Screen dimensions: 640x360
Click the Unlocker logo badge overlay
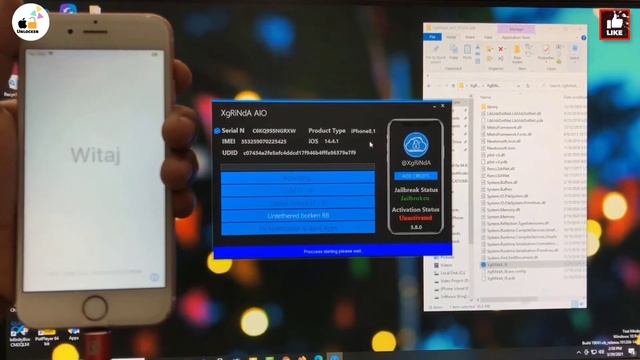(x=31, y=22)
